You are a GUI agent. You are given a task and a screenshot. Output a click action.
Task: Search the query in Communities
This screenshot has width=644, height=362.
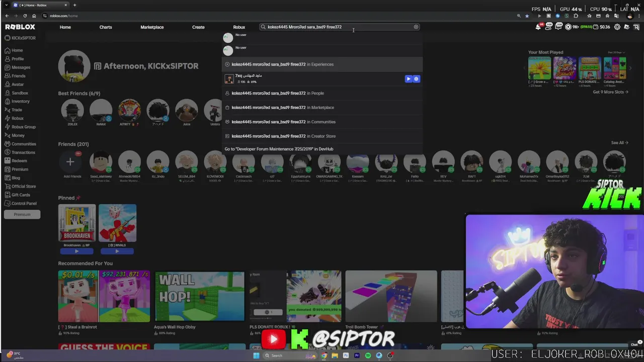322,122
